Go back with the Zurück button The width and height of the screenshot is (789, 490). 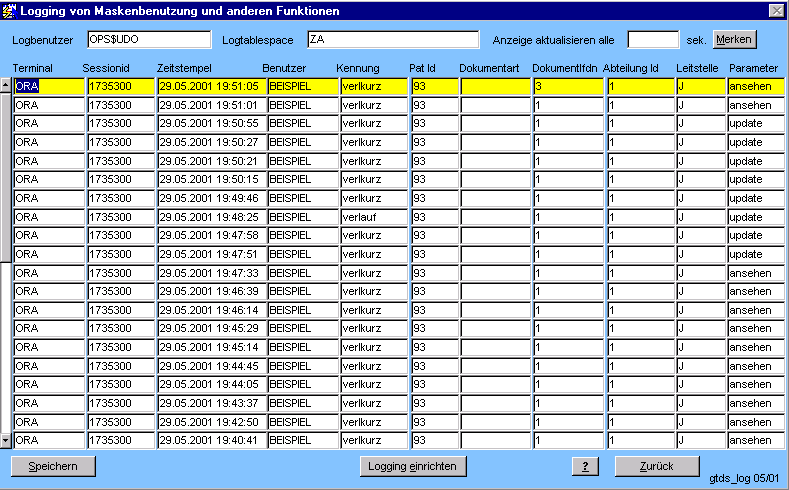tap(656, 466)
